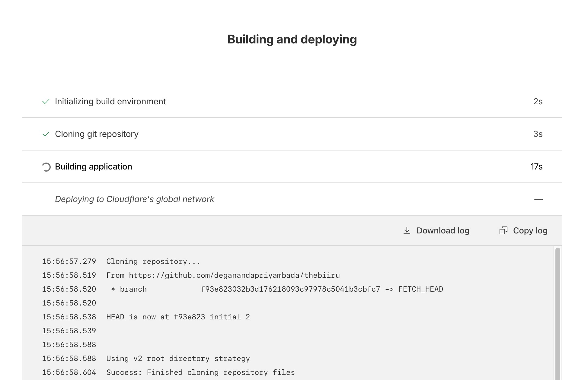588x380 pixels.
Task: Open the Building application step row
Action: [292, 167]
